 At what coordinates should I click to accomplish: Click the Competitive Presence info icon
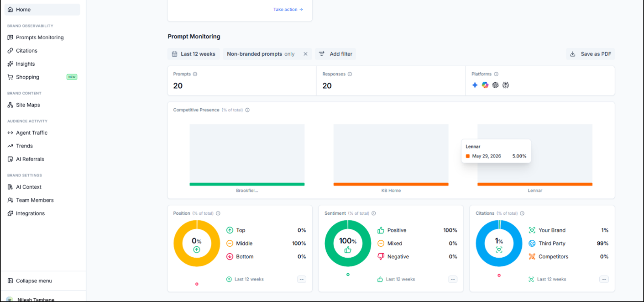247,110
